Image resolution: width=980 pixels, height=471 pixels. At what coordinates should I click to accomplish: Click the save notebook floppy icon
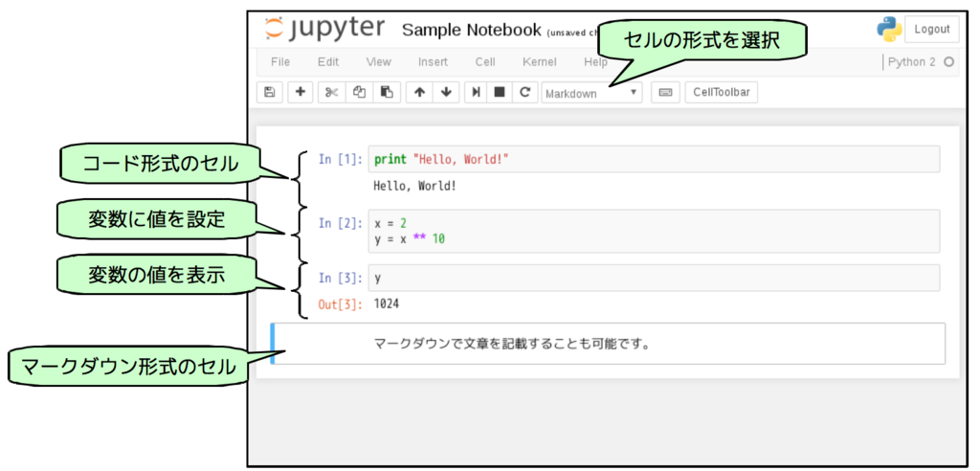click(269, 93)
